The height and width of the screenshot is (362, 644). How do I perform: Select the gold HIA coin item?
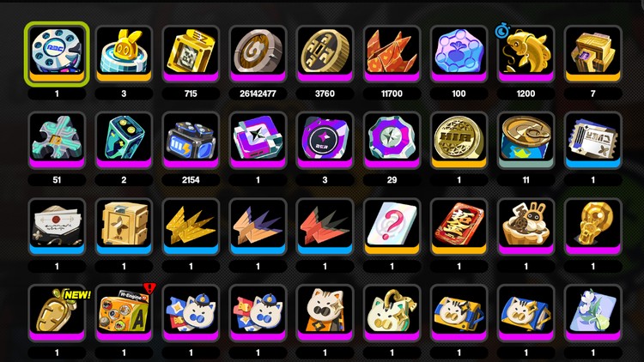459,141
